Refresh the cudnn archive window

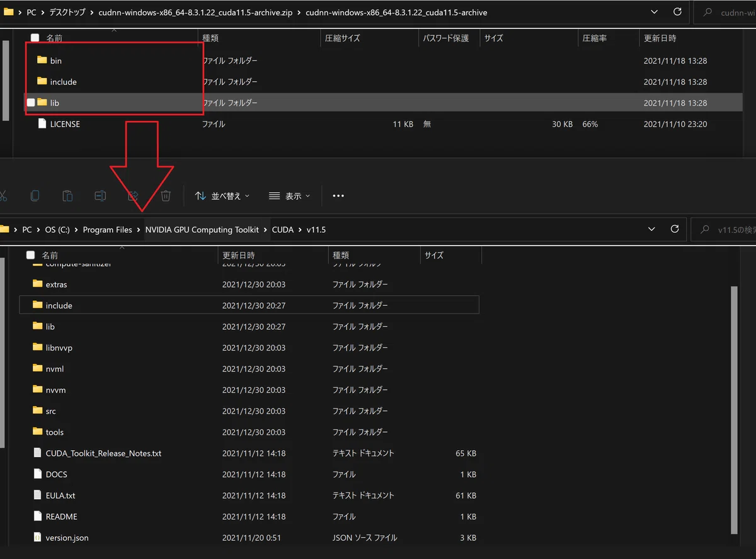677,12
